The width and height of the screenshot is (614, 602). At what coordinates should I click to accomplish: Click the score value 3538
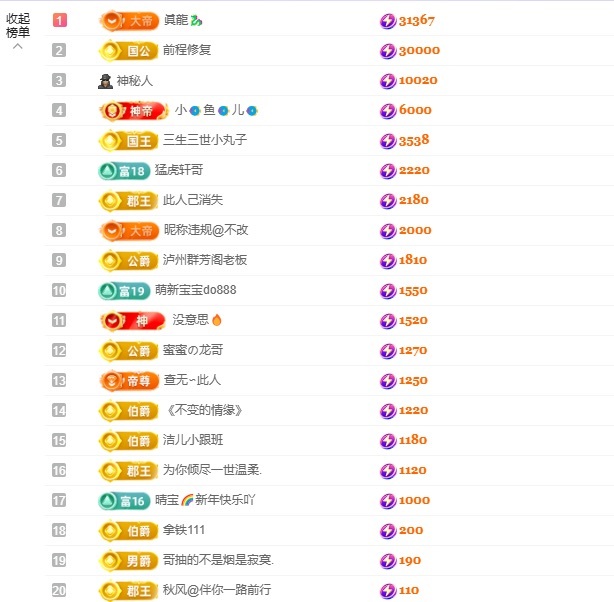tap(414, 141)
